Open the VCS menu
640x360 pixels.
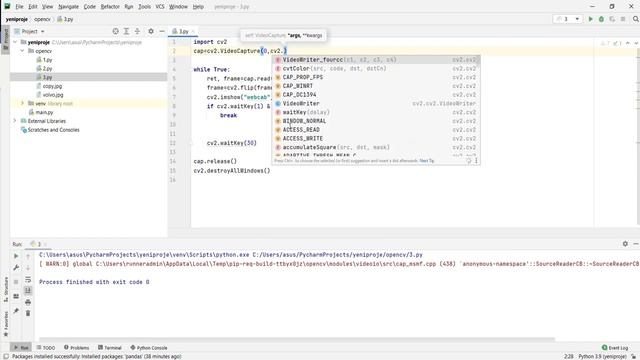[x=160, y=7]
